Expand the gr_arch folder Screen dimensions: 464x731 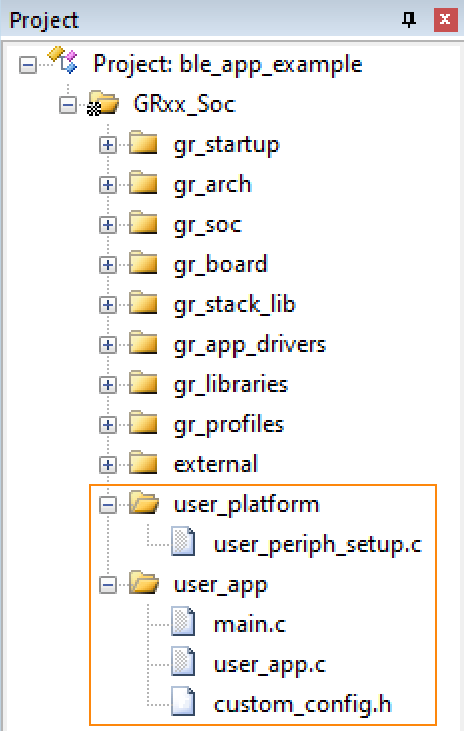coord(108,185)
